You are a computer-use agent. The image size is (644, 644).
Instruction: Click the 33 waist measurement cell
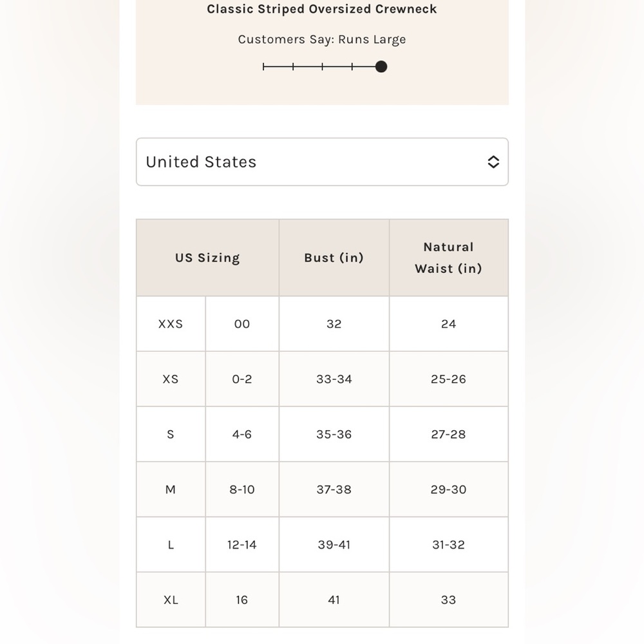(x=448, y=600)
